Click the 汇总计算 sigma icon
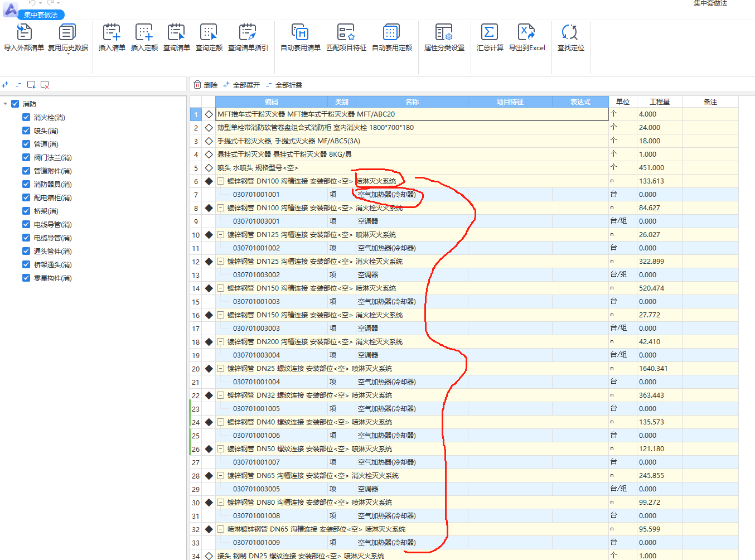Viewport: 755px width, 560px height. tap(490, 32)
